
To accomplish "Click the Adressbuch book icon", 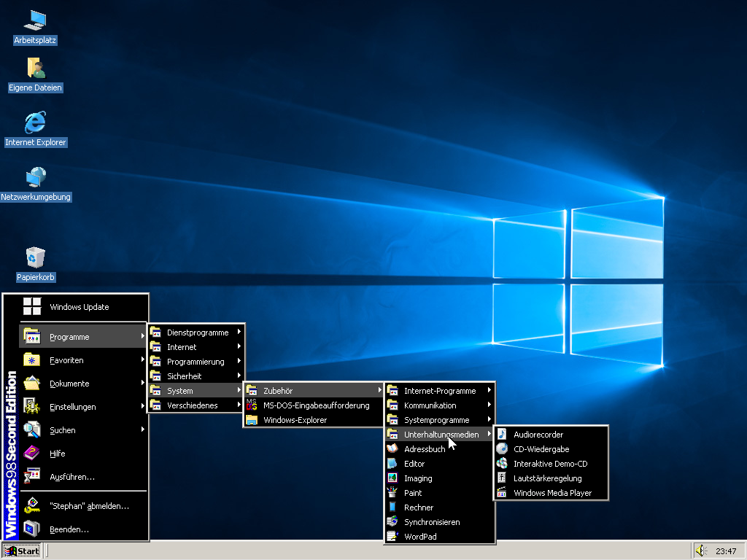I will (x=392, y=448).
